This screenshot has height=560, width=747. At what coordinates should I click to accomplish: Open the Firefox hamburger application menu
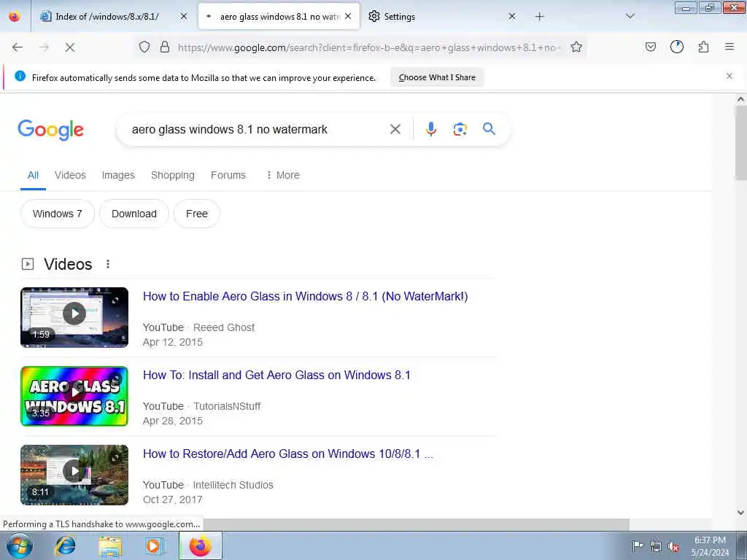729,47
